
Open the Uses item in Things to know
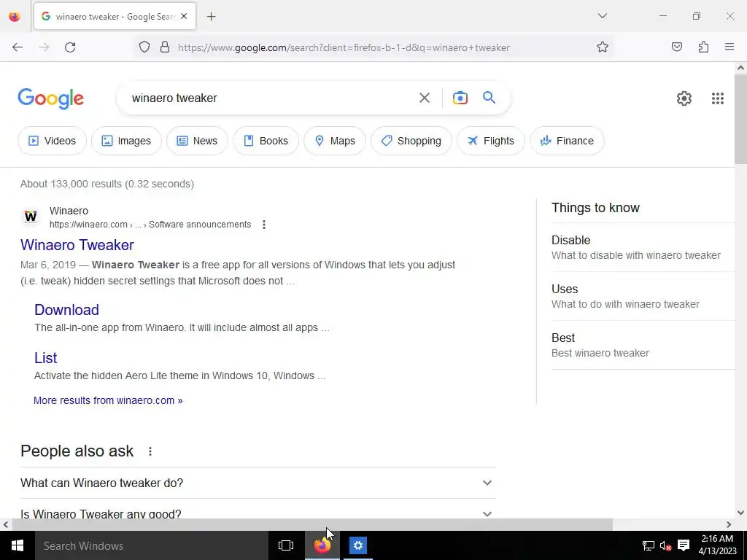[643, 296]
